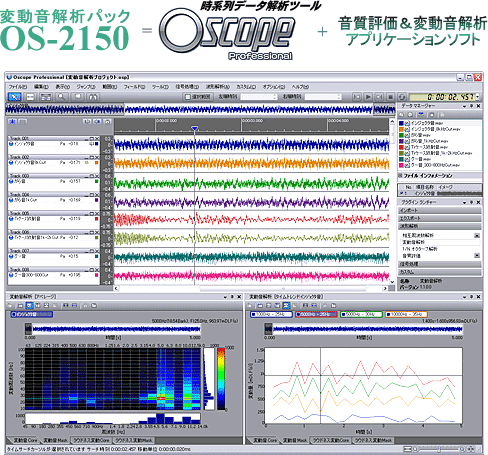Toggle the データマネージャー panel pin

coord(471,106)
